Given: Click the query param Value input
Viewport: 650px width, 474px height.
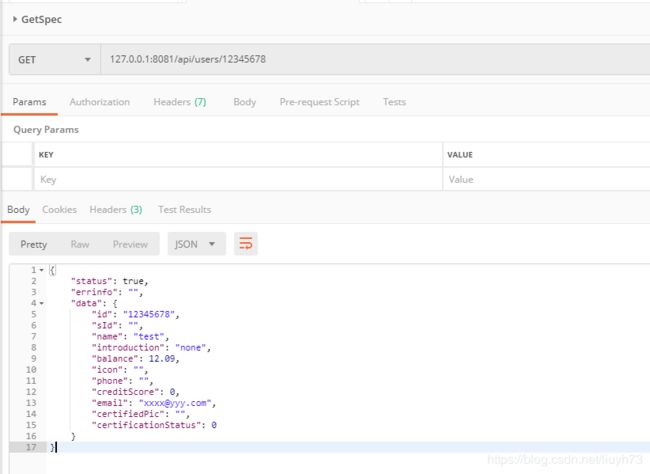Looking at the screenshot, I should (546, 180).
